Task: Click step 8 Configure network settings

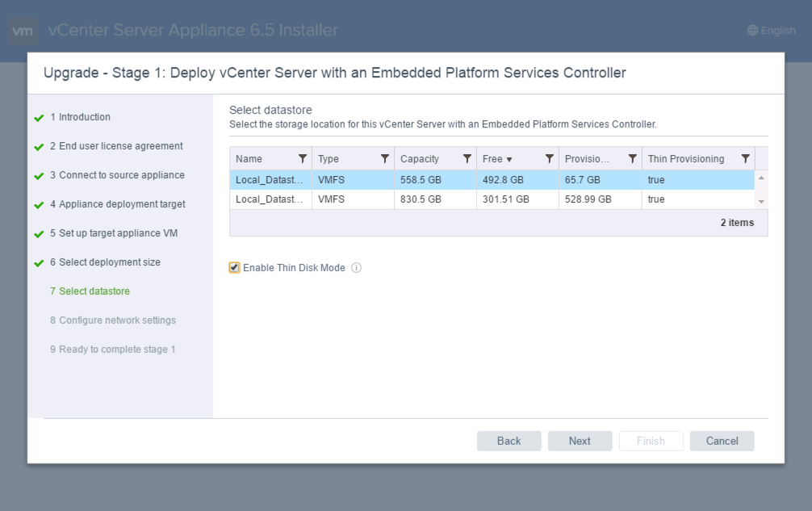Action: tap(113, 320)
